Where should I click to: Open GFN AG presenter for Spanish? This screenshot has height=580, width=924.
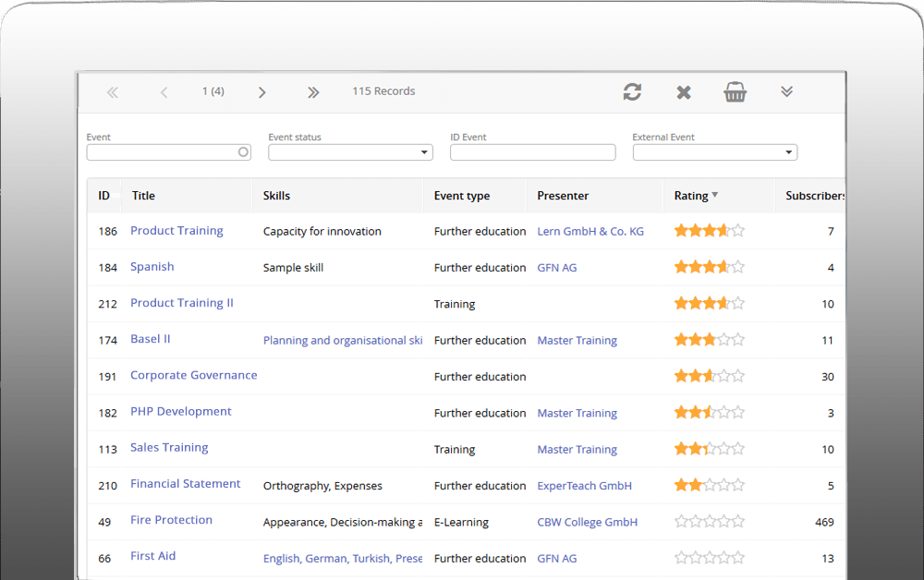click(557, 268)
